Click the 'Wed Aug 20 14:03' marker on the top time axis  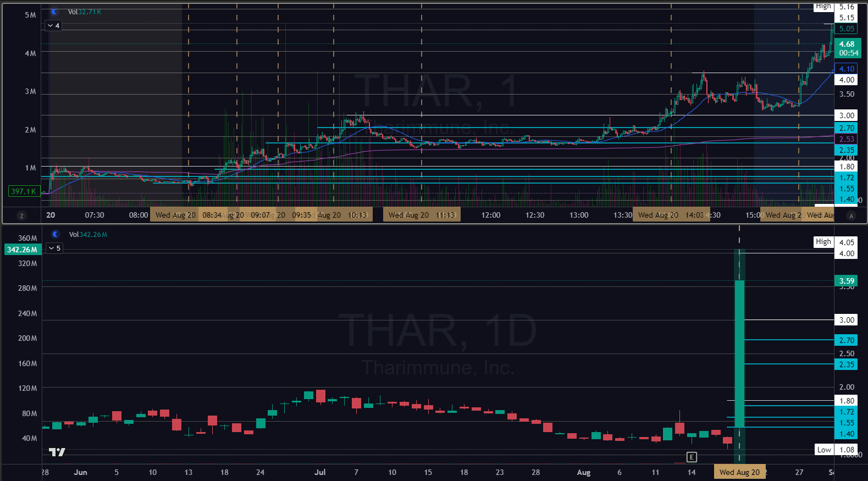click(671, 215)
